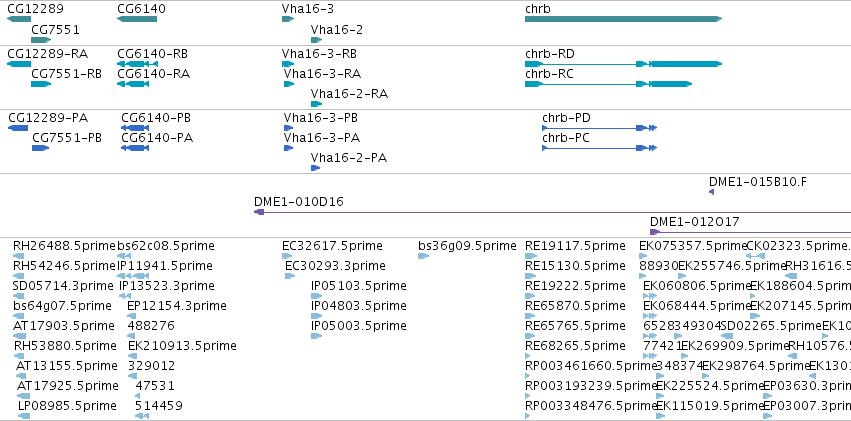
Task: Select the chrb-RC transcript feature
Action: [608, 84]
